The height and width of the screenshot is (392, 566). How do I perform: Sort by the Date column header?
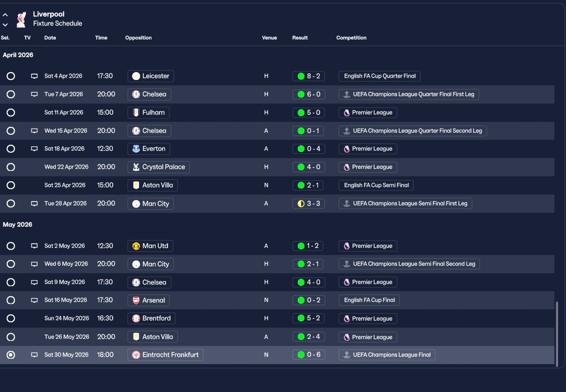(50, 38)
